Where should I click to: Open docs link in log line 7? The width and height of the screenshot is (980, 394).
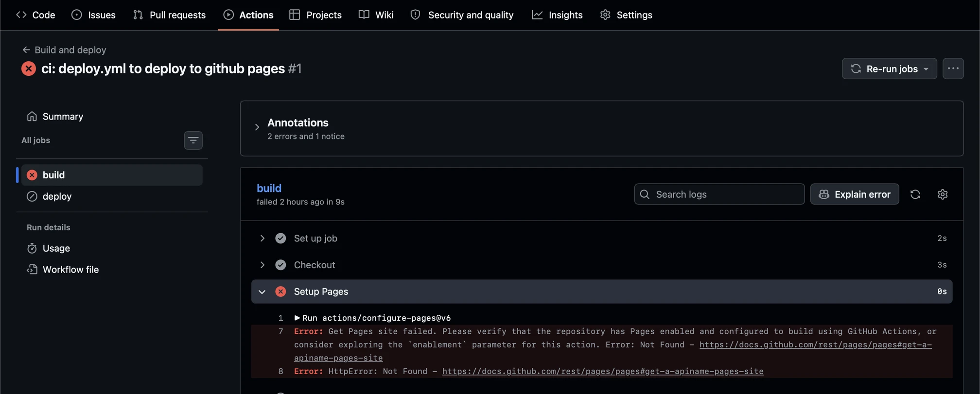815,345
